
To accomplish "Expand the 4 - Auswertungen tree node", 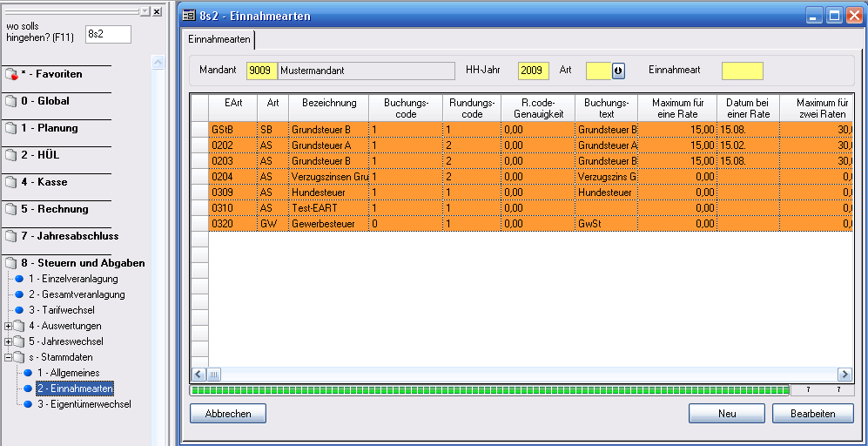I will [9, 326].
